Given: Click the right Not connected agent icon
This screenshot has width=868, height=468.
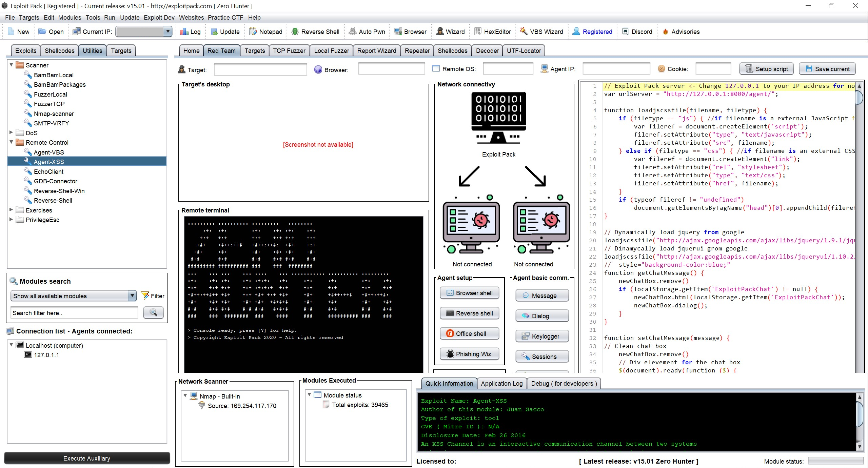Looking at the screenshot, I should coord(541,224).
